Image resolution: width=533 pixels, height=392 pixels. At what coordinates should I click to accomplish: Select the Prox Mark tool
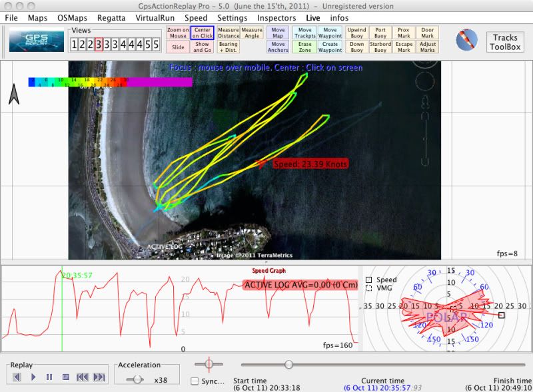tap(404, 33)
